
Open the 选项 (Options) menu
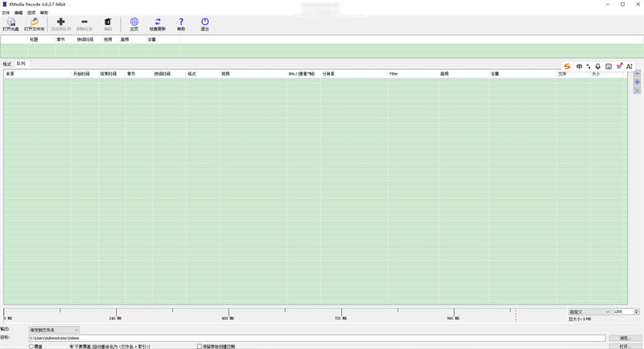[x=31, y=13]
